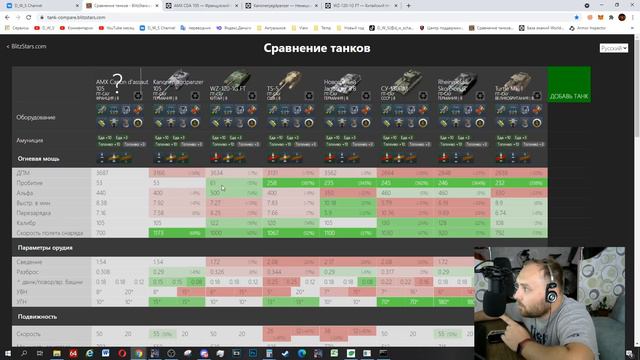Open Word from the taskbar
This screenshot has height=360, width=640.
106,353
